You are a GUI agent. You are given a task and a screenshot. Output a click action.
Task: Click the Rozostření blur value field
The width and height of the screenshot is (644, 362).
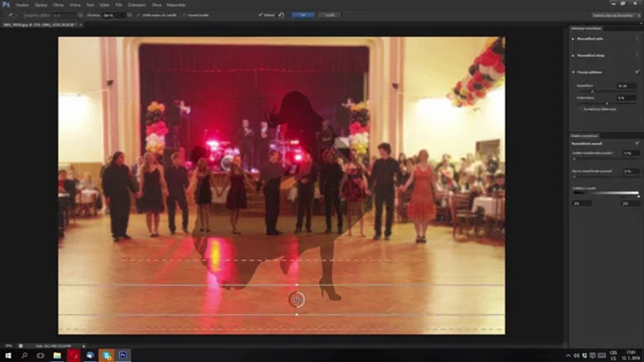(x=627, y=85)
